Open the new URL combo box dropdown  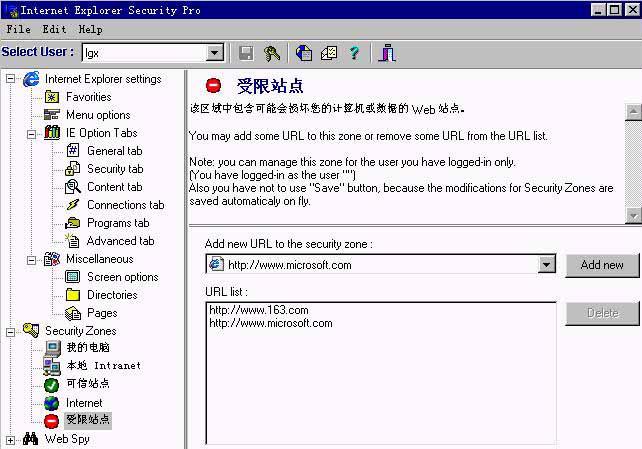click(x=546, y=265)
